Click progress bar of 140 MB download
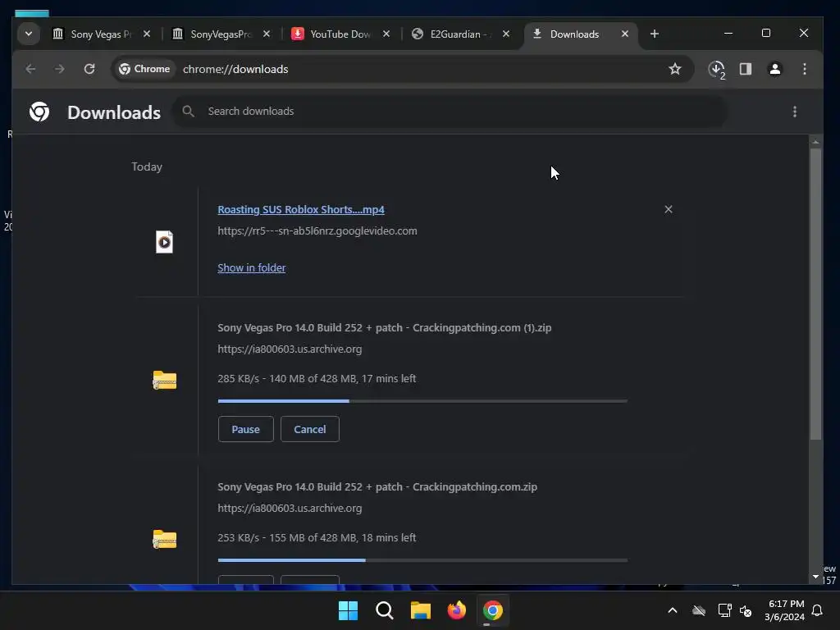 click(422, 400)
